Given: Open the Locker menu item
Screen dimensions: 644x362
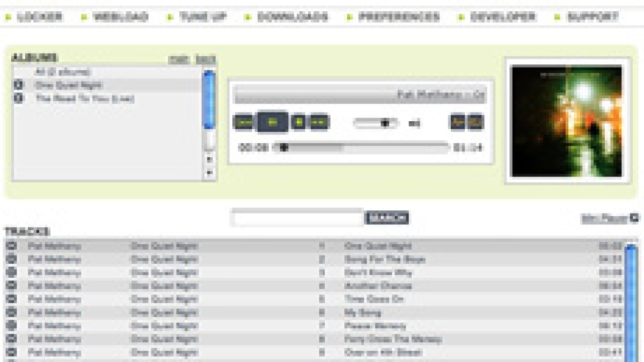Looking at the screenshot, I should point(40,17).
